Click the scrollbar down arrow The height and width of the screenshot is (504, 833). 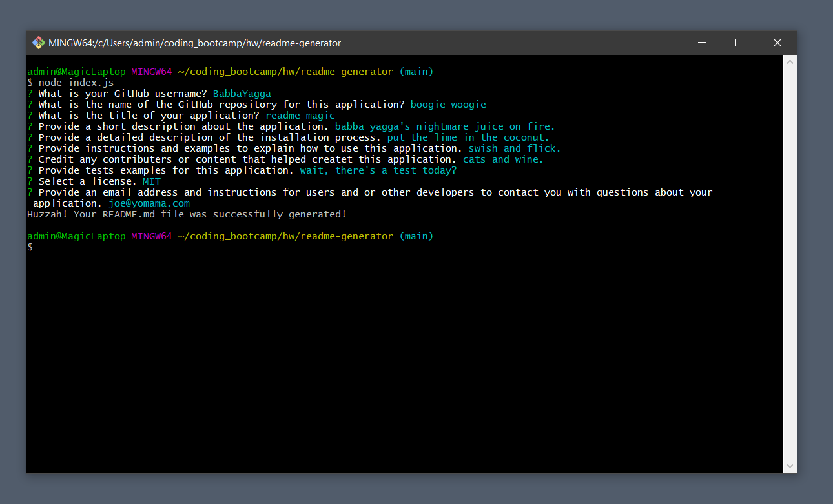click(x=789, y=465)
